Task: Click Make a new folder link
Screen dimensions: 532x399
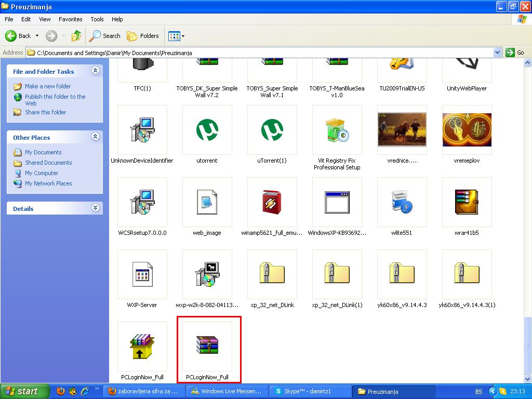Action: (48, 86)
